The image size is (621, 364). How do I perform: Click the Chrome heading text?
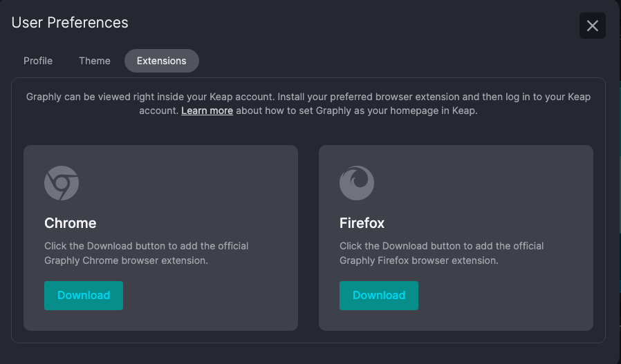click(x=71, y=223)
